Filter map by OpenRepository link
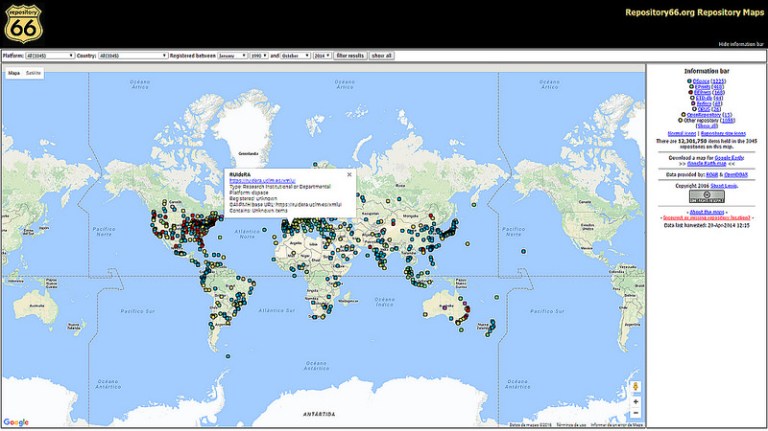 tap(704, 115)
